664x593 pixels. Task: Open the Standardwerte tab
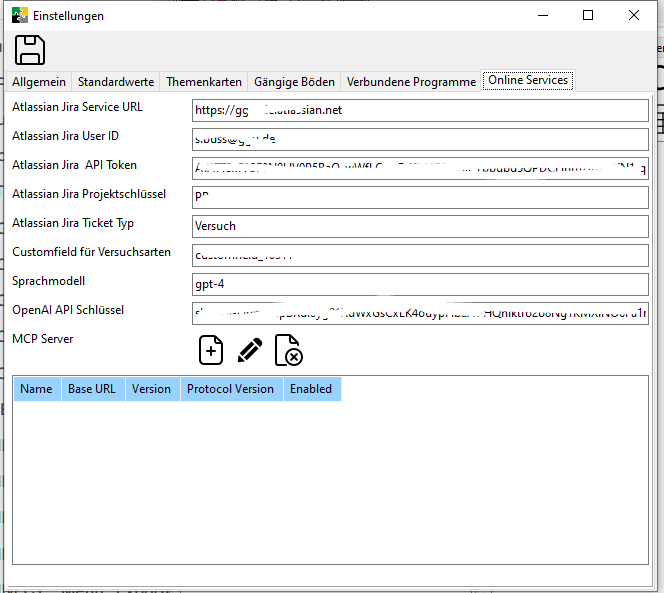tap(116, 82)
